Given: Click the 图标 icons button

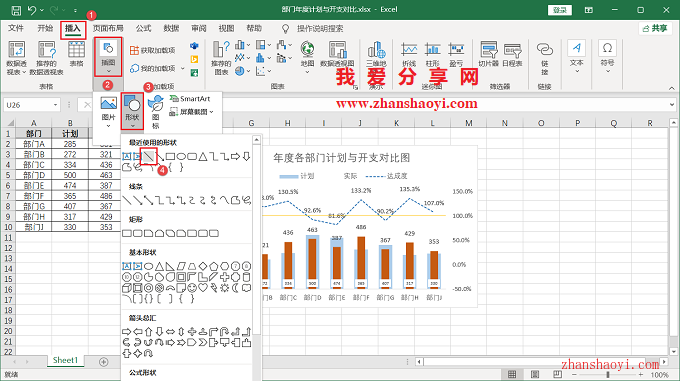Looking at the screenshot, I should pos(156,113).
